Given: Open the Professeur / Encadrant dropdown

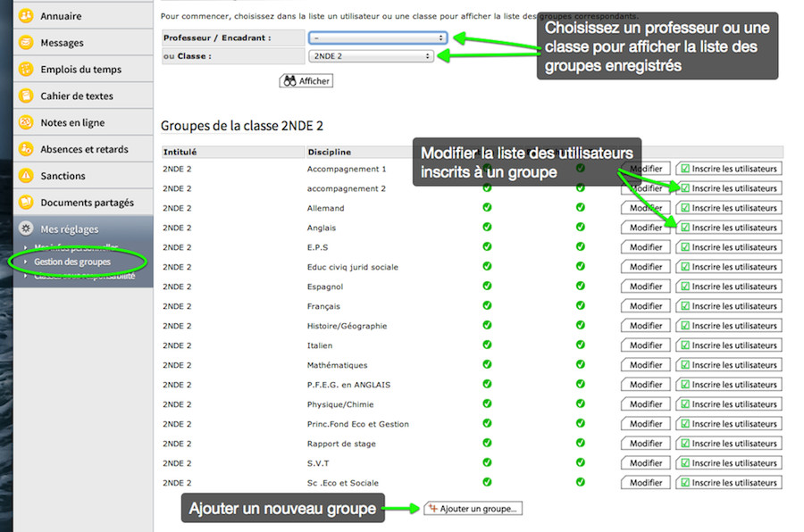Looking at the screenshot, I should [377, 37].
